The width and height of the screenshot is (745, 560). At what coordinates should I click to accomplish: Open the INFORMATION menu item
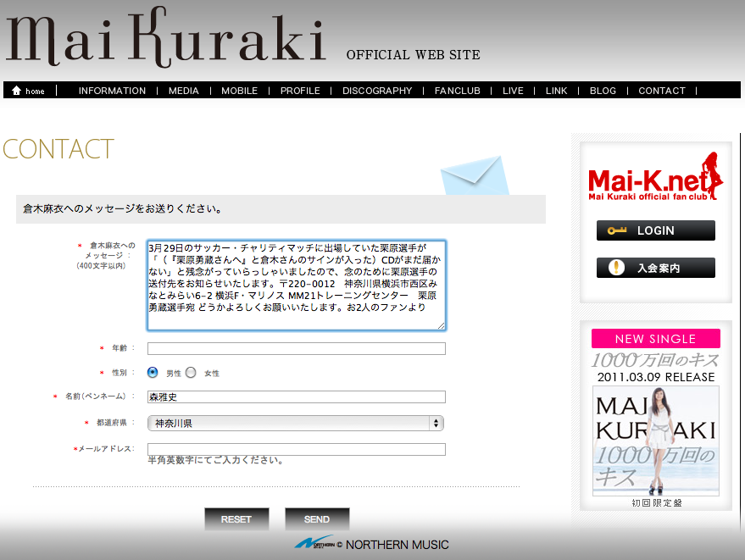[x=112, y=91]
